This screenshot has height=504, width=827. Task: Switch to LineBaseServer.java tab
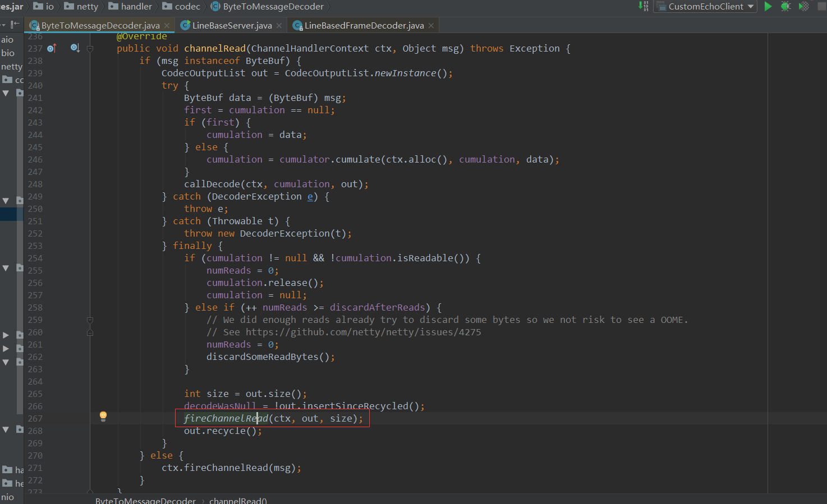click(232, 25)
